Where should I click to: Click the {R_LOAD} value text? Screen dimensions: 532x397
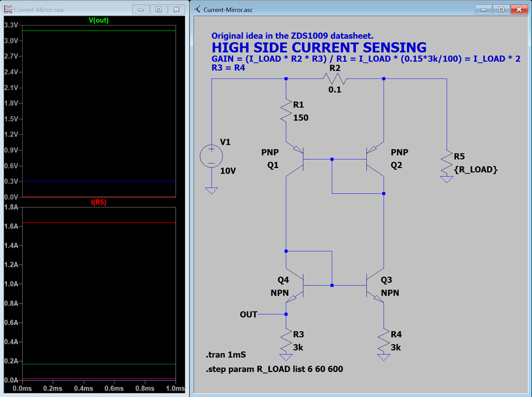pos(476,170)
